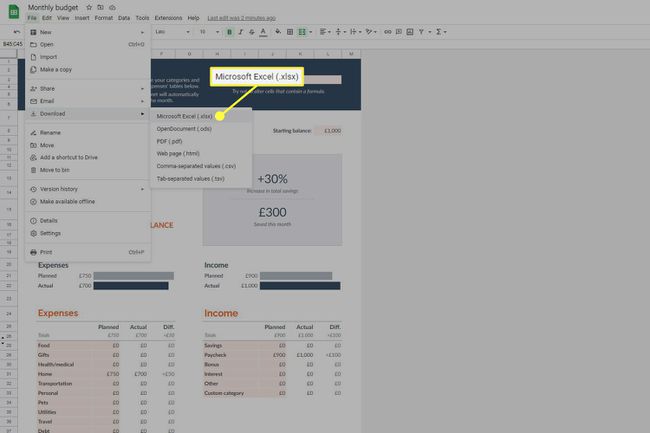Expand the Version history submenu

142,189
